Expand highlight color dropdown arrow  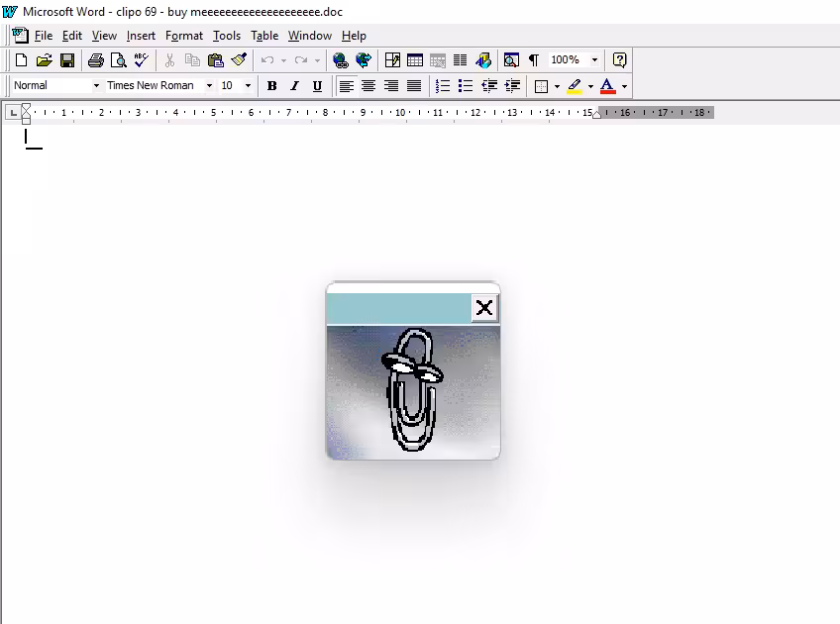click(x=590, y=86)
